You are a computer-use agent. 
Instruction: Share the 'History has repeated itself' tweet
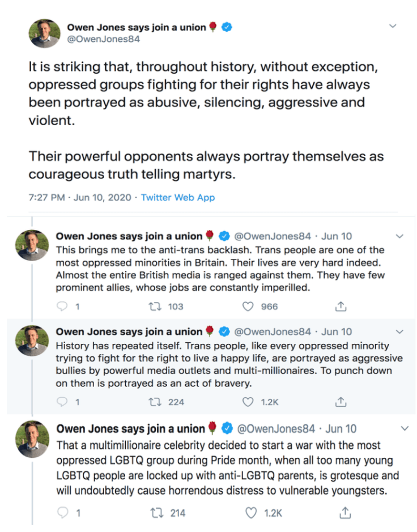pyautogui.click(x=341, y=402)
